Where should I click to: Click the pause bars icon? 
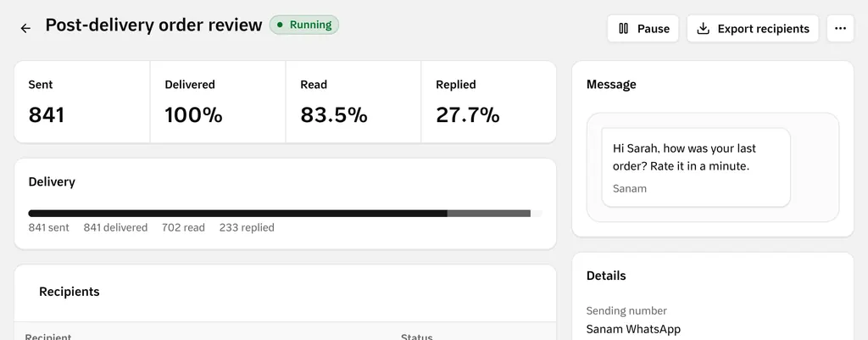(x=623, y=29)
